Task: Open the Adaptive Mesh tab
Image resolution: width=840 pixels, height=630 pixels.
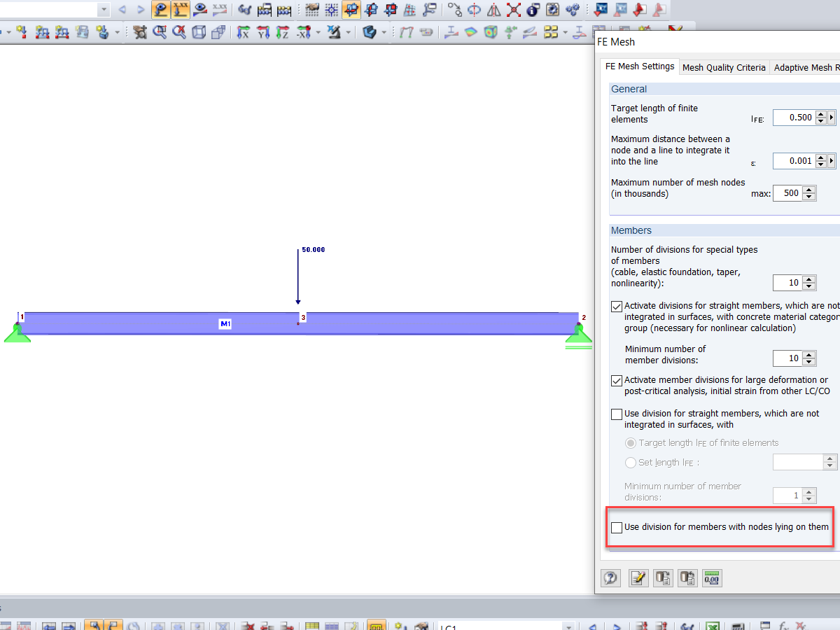Action: coord(808,67)
